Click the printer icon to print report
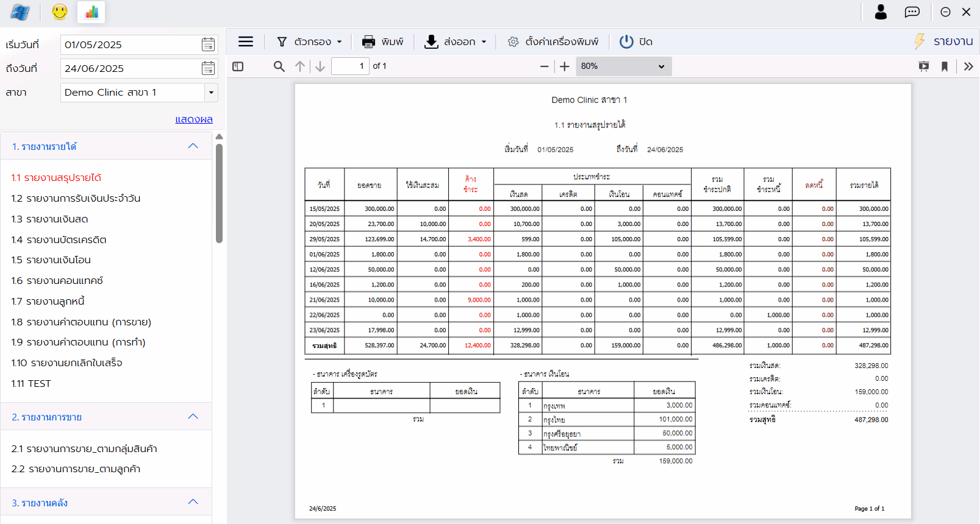The image size is (980, 524). [368, 41]
